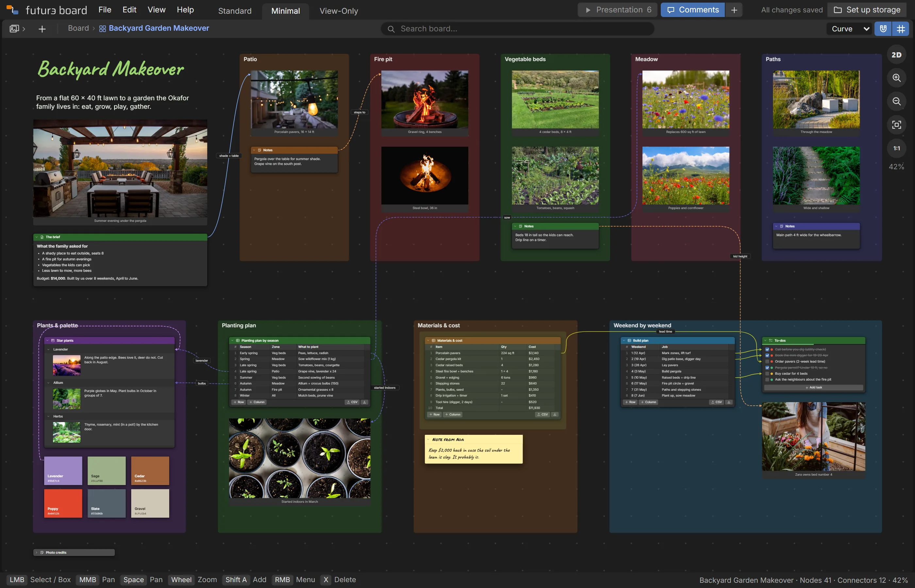The image size is (915, 588).
Task: Collapse the Lavender section in Star plants
Action: [x=48, y=349]
